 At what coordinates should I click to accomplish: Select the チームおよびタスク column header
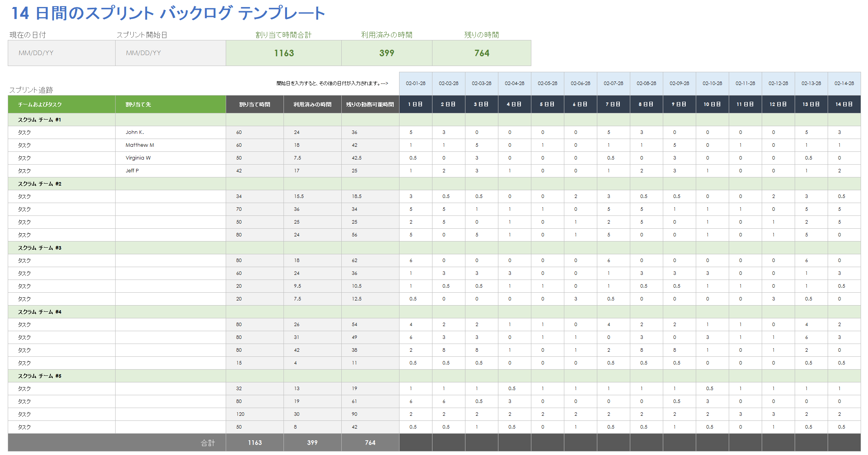pyautogui.click(x=62, y=104)
